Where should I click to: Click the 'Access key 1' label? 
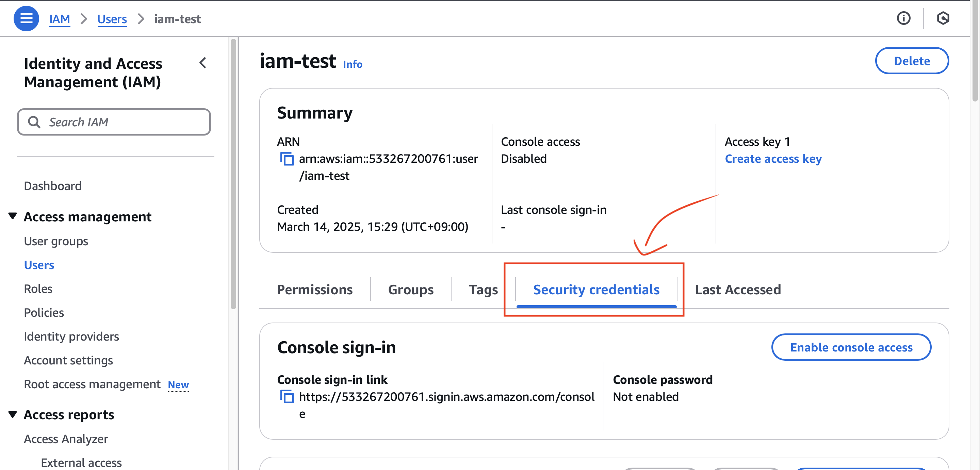[757, 141]
